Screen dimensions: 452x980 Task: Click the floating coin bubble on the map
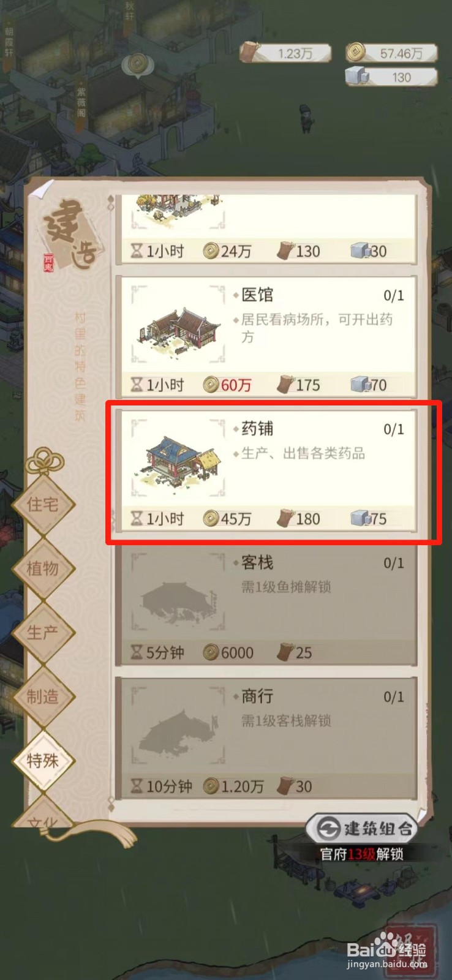(x=137, y=64)
